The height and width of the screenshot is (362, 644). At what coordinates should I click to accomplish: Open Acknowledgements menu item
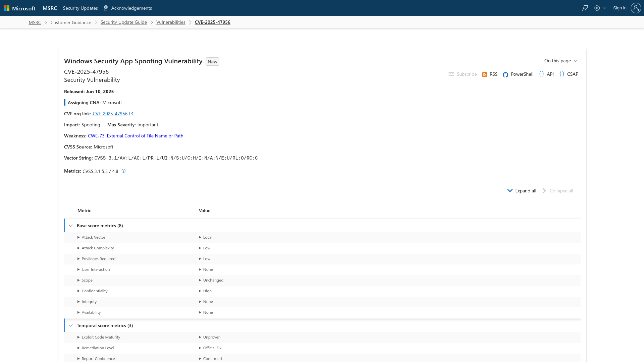coord(131,8)
